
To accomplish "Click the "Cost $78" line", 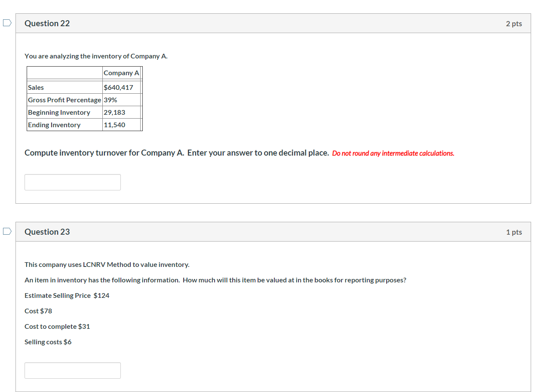I will tap(38, 311).
